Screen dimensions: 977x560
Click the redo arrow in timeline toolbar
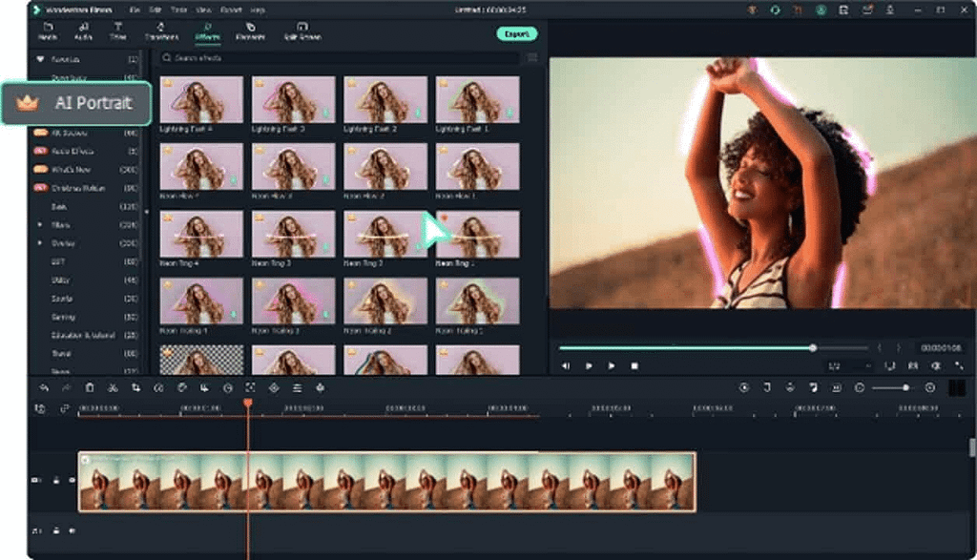66,388
